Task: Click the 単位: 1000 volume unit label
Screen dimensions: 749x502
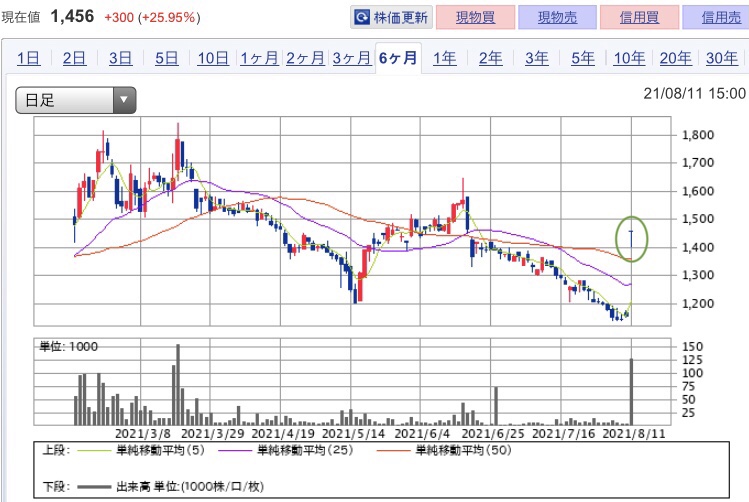Action: [x=68, y=346]
